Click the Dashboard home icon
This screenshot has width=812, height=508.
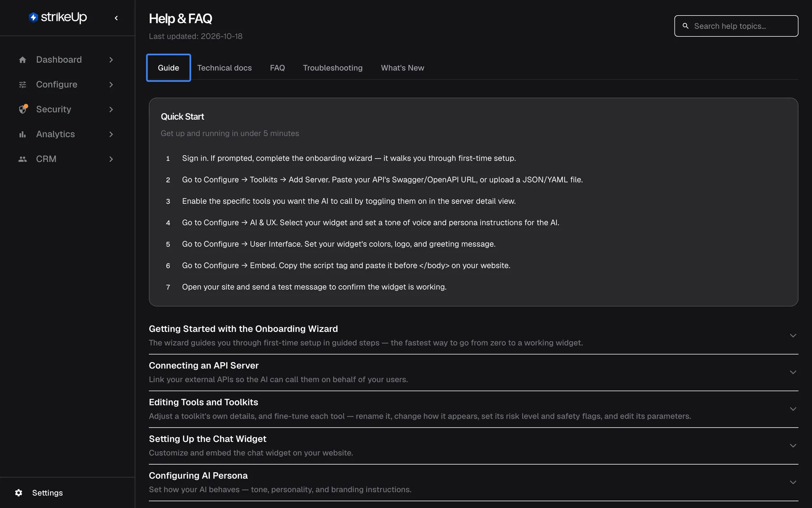coord(23,60)
